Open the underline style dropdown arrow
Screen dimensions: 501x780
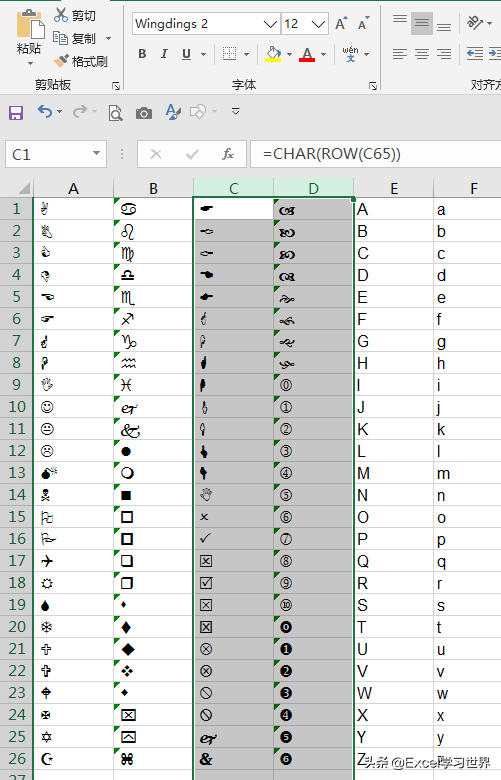(x=203, y=54)
